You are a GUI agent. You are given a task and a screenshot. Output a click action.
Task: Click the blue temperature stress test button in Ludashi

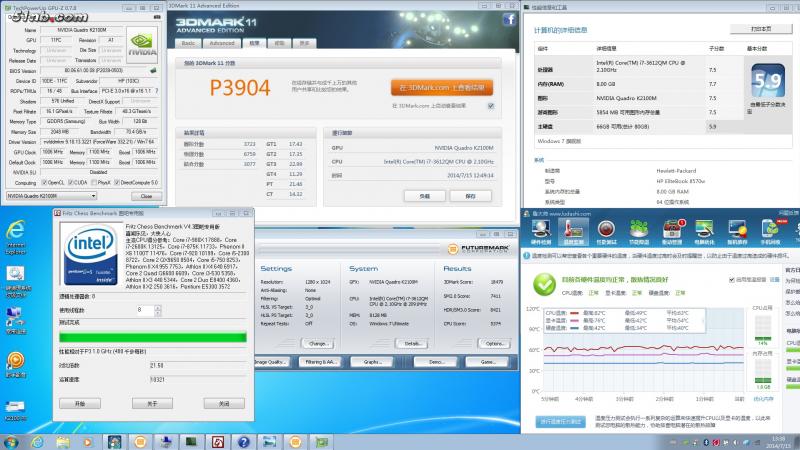[560, 421]
